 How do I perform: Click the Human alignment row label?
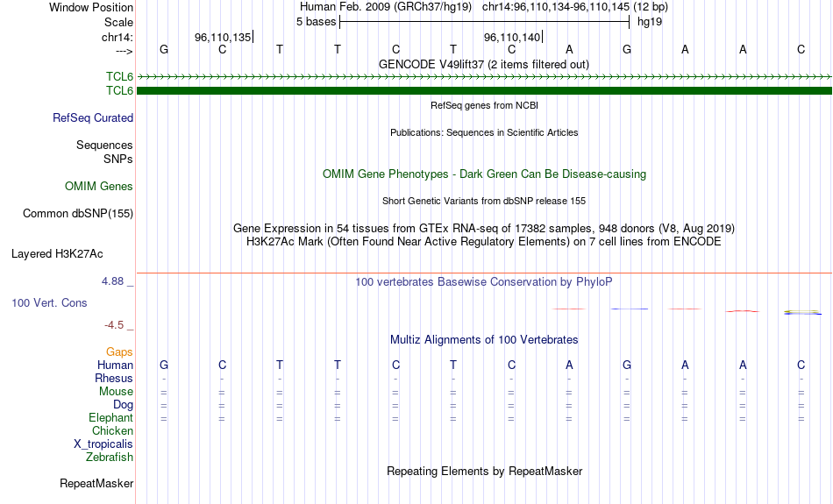click(115, 365)
